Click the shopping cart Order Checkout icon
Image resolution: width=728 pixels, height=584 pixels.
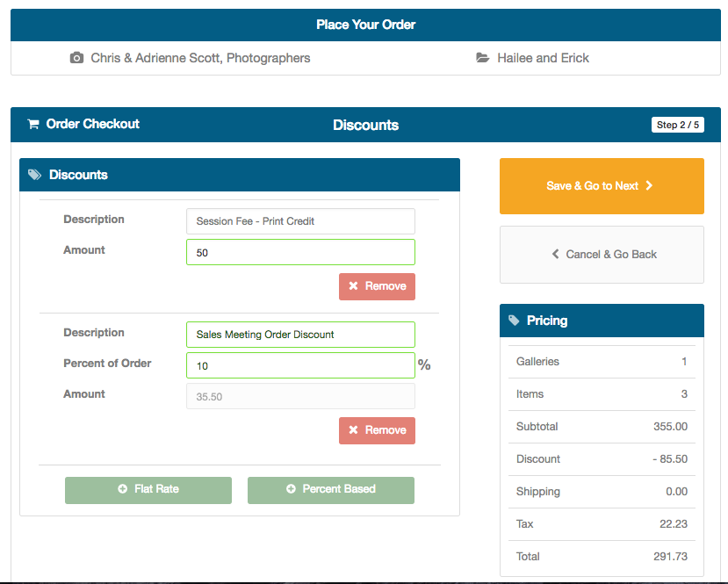pos(33,124)
